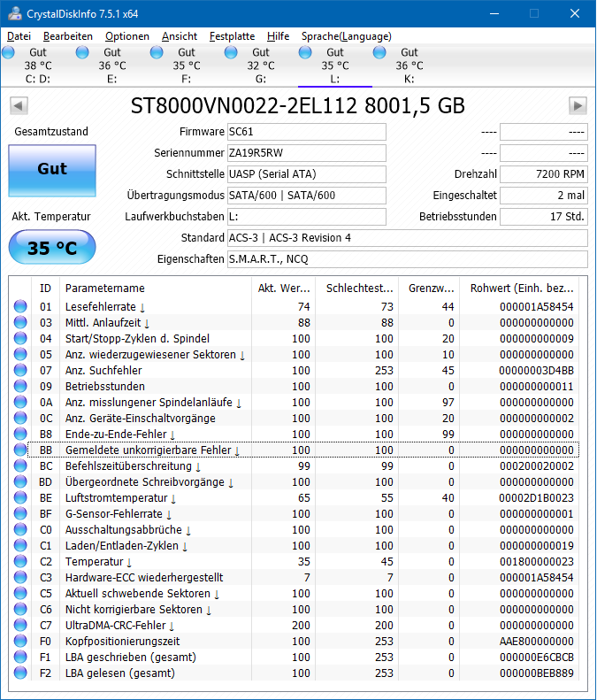Click the Übertragungsmodus field SATA/600

[x=307, y=196]
